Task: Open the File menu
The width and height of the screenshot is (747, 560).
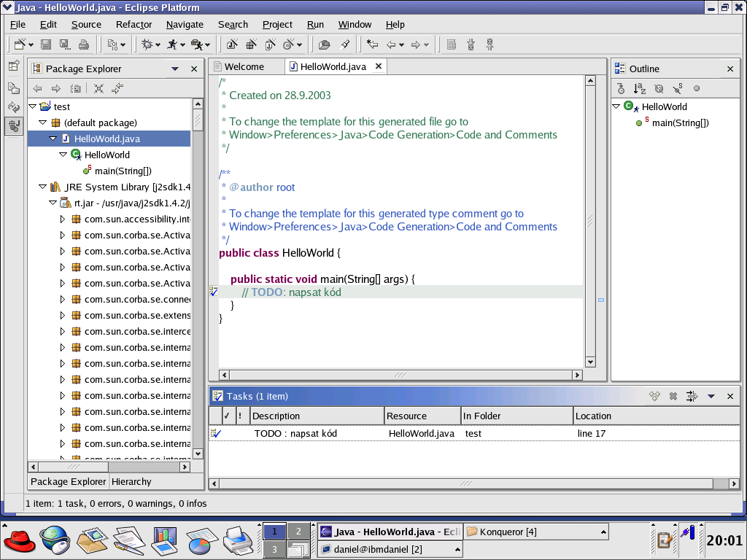Action: [18, 24]
